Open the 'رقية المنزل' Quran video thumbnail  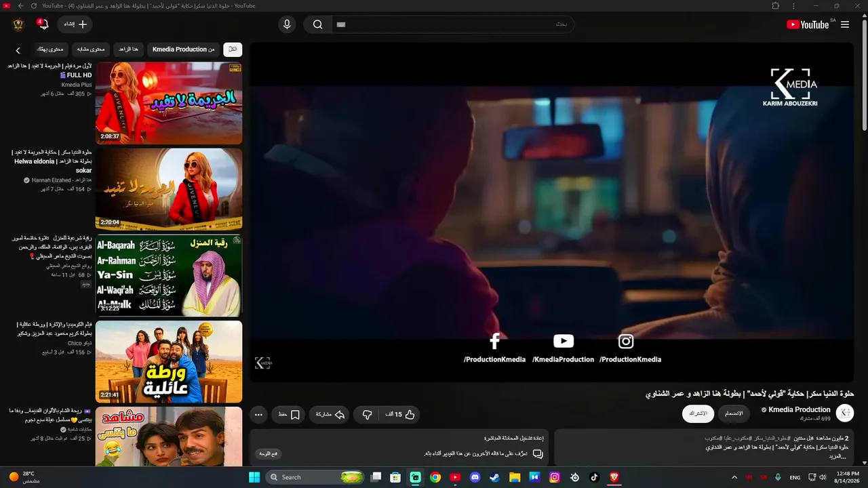click(x=169, y=275)
